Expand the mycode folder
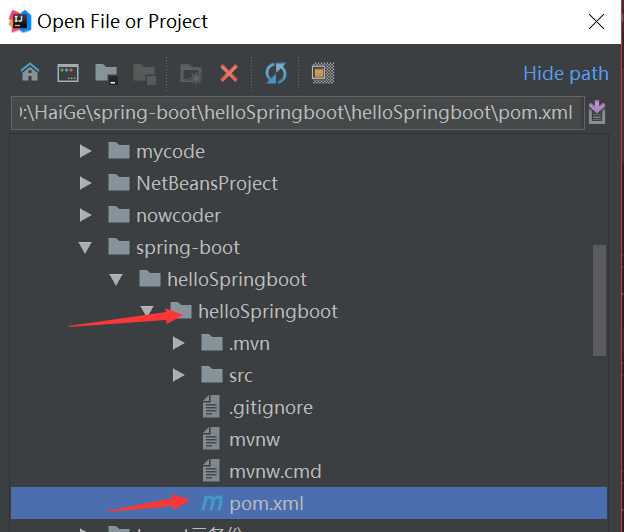Viewport: 624px width, 532px height. 86,152
